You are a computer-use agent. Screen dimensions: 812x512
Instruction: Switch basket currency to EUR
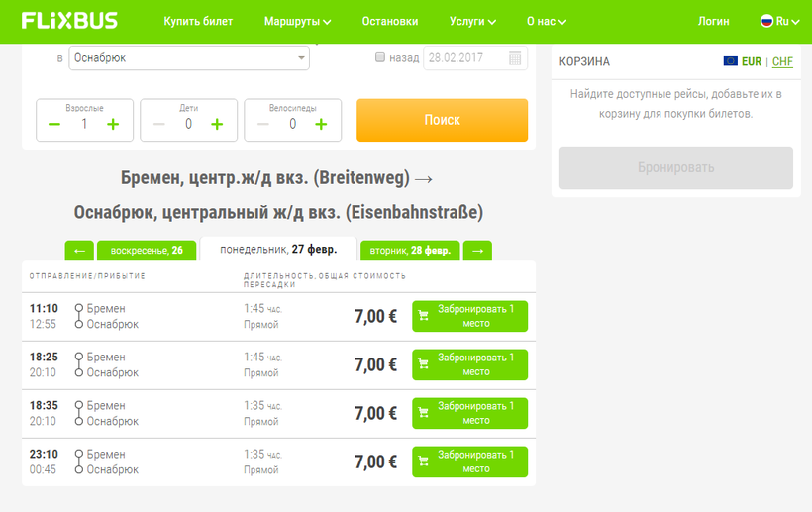[x=751, y=61]
